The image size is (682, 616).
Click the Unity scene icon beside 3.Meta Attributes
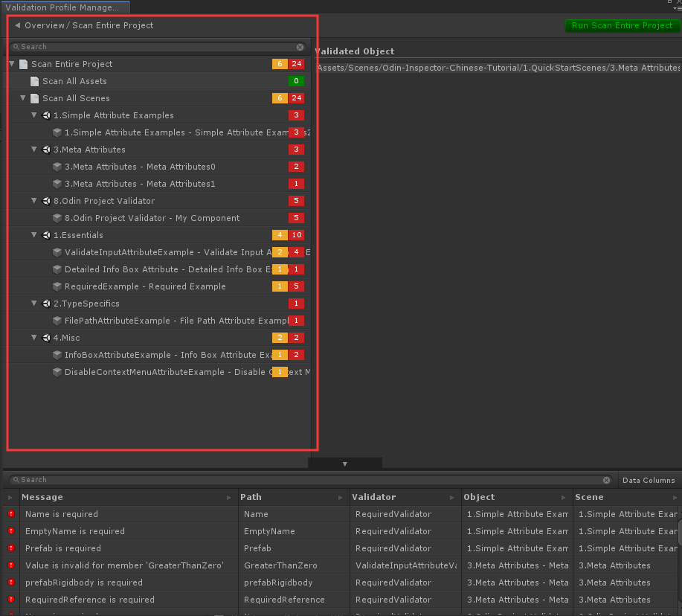(46, 150)
